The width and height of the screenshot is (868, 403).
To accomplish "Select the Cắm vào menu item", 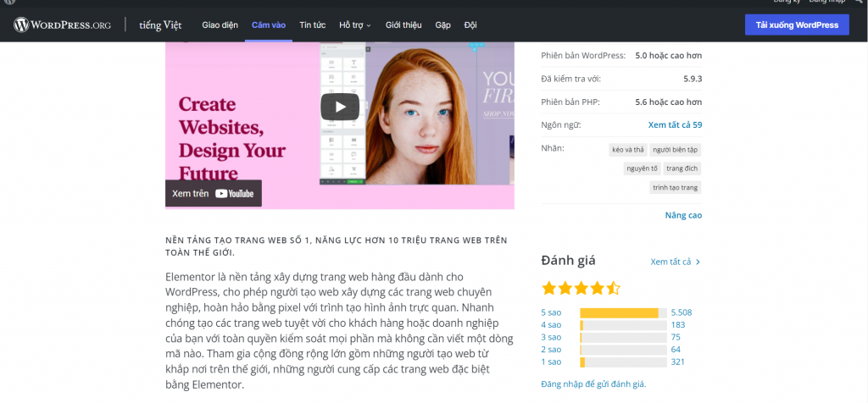I will (269, 25).
